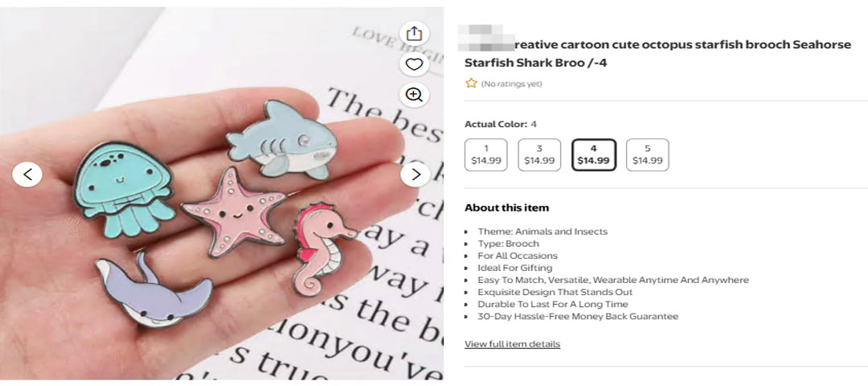This screenshot has width=868, height=386.
Task: Click the share icon on product image
Action: point(414,34)
